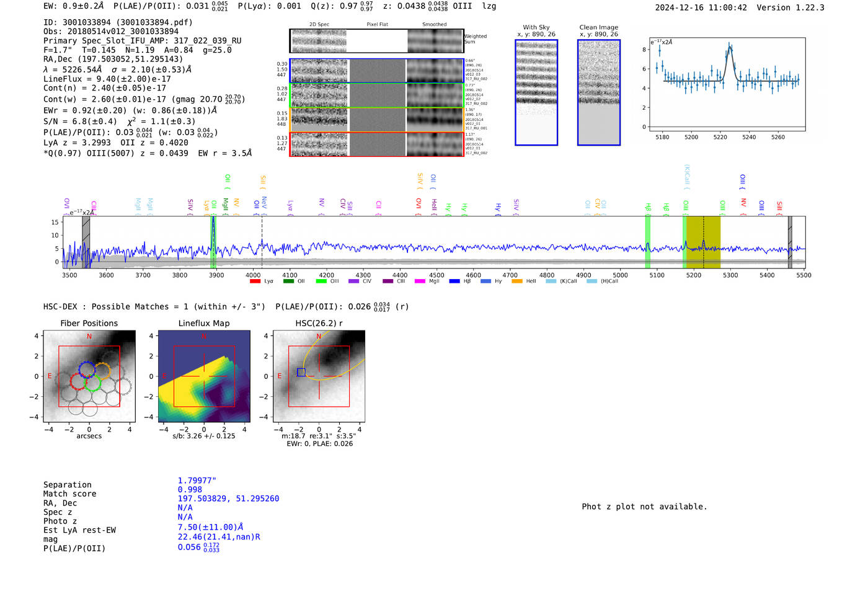The height and width of the screenshot is (591, 868).
Task: Click the hatched gray band near 5460Å
Action: 790,242
